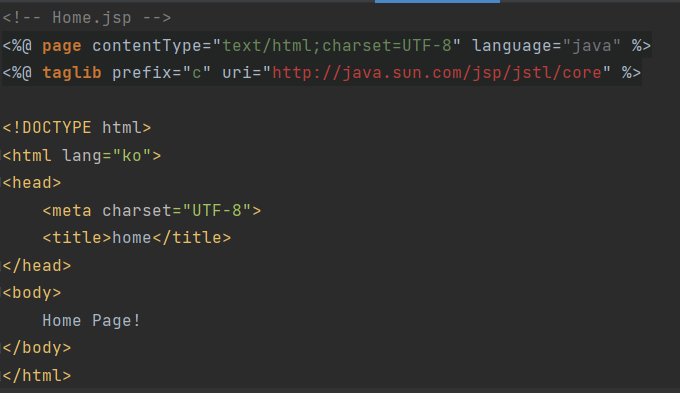
Task: Click the prefix attribute name
Action: pos(142,72)
